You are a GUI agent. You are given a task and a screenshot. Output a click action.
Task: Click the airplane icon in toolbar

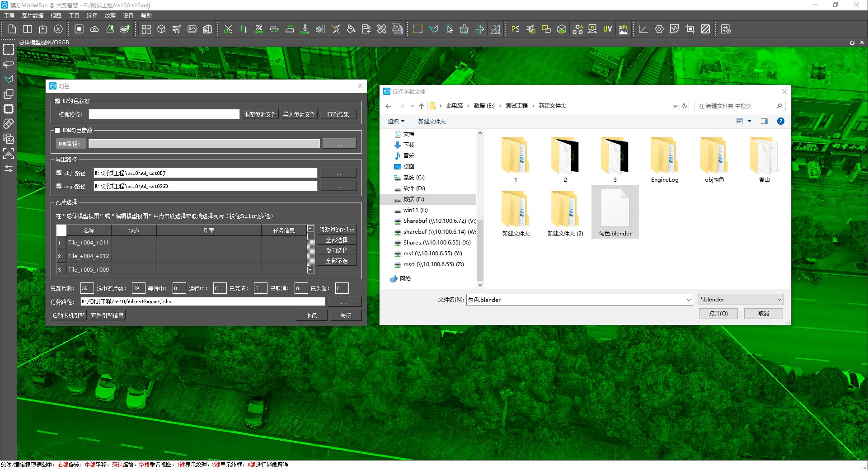[x=177, y=29]
